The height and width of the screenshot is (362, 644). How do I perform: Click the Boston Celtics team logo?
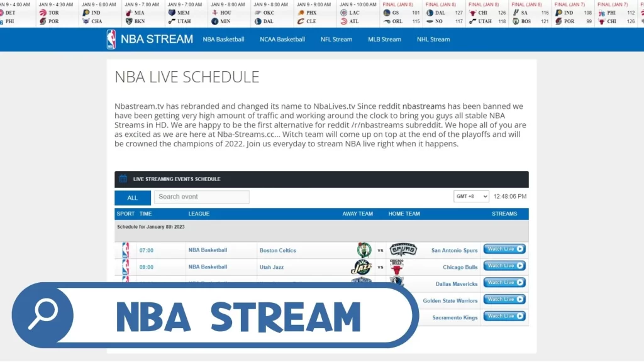(x=364, y=250)
